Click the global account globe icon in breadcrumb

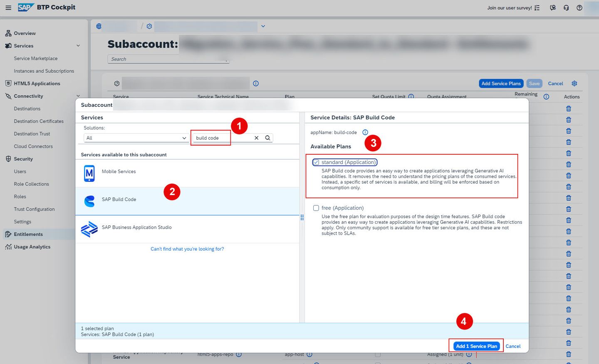pyautogui.click(x=99, y=26)
